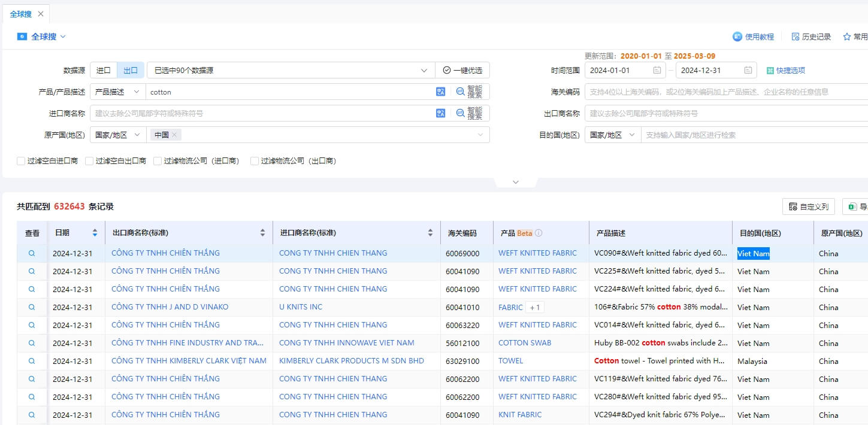Open exporter CÔNG TY TNHH KIMBERLY CLARK VIỆT NAM

pos(189,361)
